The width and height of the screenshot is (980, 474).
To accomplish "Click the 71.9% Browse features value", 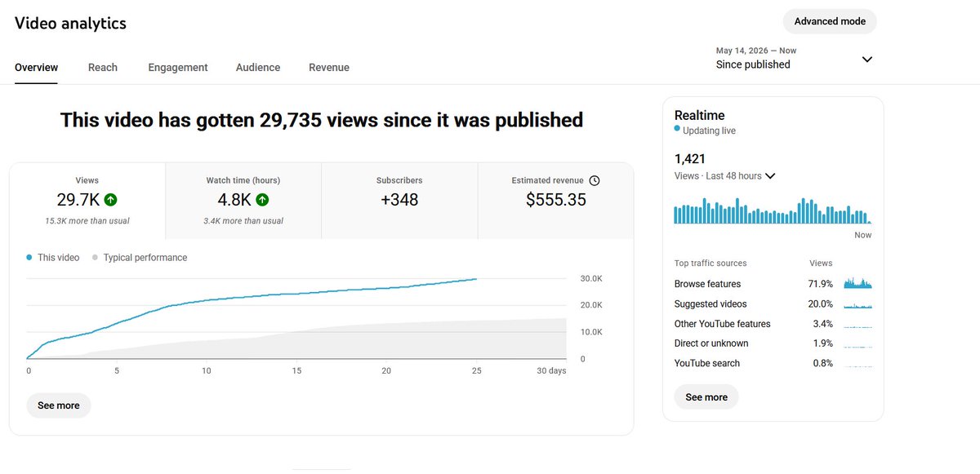I will point(821,284).
